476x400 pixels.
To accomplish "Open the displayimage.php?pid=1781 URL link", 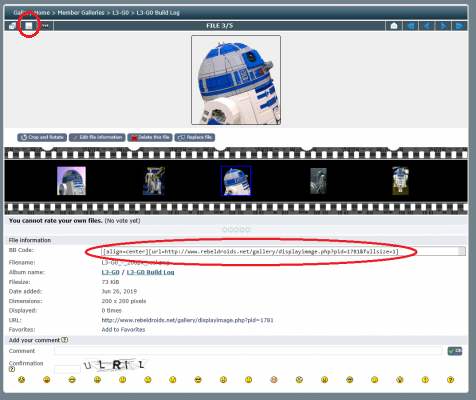I will click(187, 320).
